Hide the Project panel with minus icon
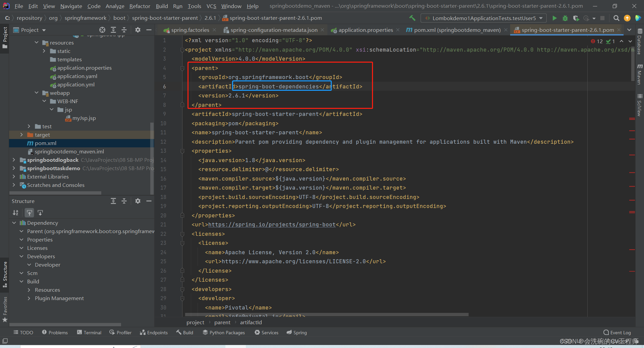The width and height of the screenshot is (644, 348). (149, 30)
